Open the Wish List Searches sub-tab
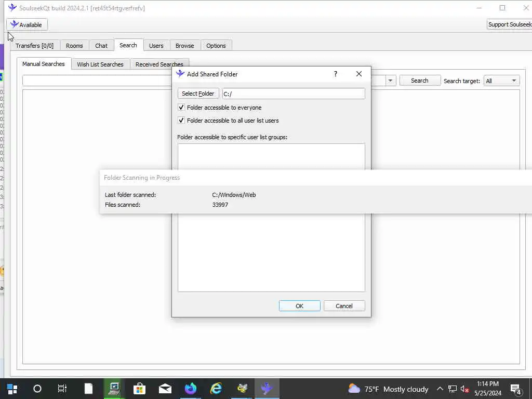This screenshot has height=399, width=532. pyautogui.click(x=100, y=64)
